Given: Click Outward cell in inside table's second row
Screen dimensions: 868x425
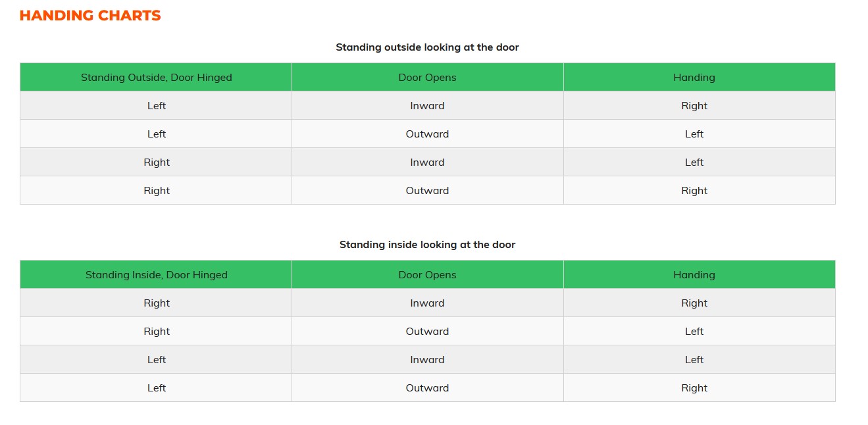Looking at the screenshot, I should (x=428, y=331).
